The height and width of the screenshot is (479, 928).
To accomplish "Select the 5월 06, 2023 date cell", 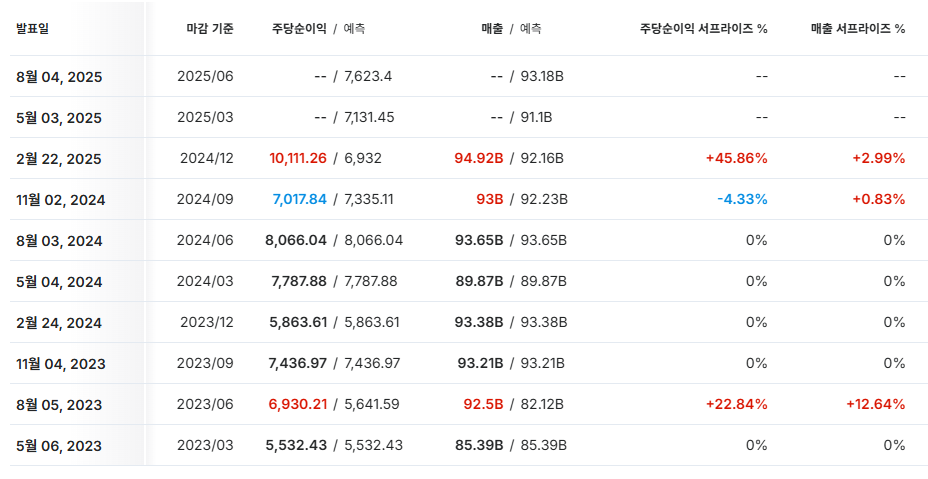I will pyautogui.click(x=59, y=446).
